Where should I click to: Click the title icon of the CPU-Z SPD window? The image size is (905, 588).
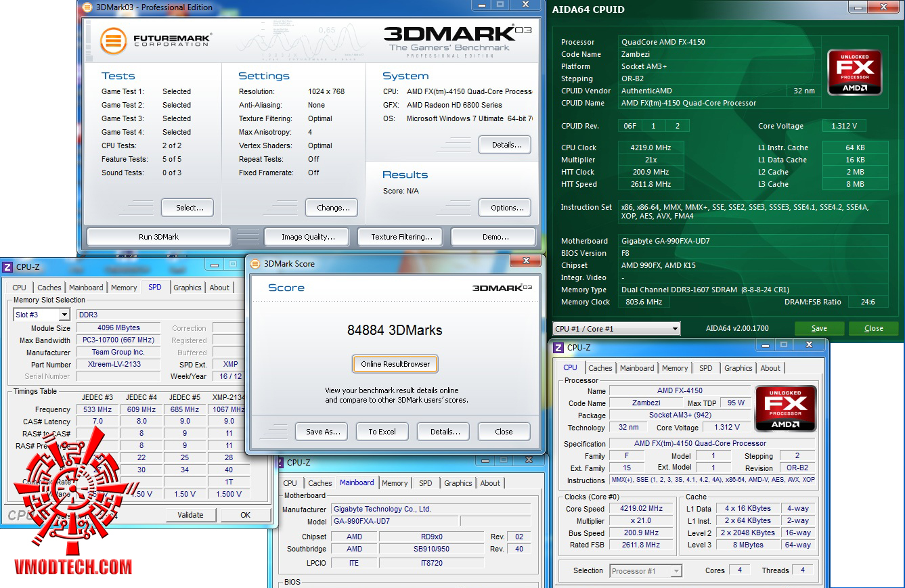click(7, 267)
